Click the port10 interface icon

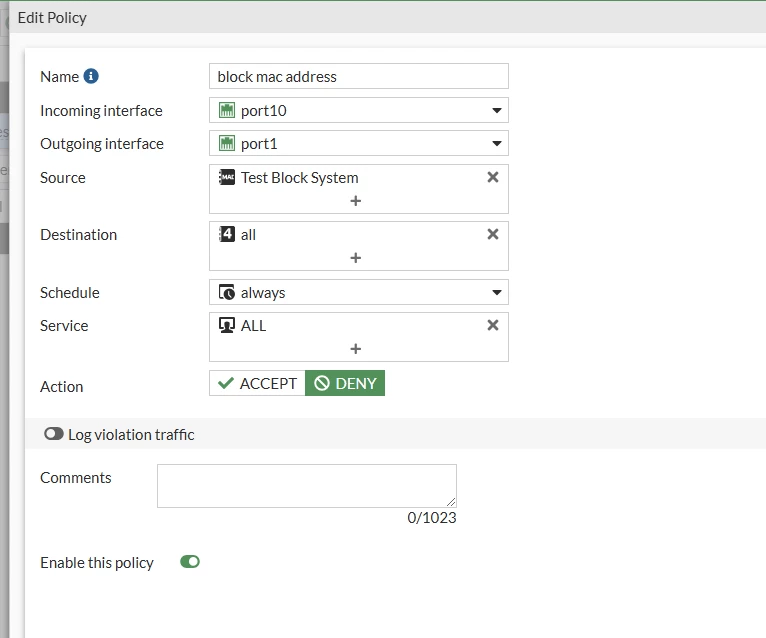(x=227, y=110)
